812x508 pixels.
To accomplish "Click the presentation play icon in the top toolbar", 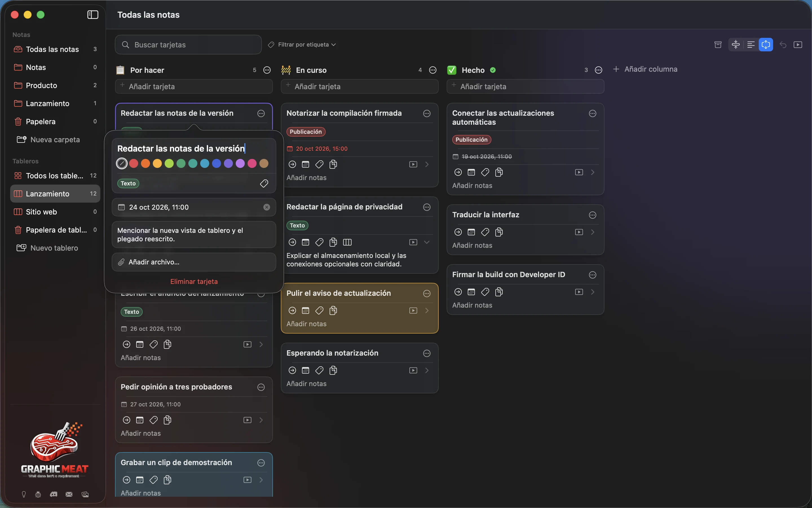I will click(x=798, y=45).
